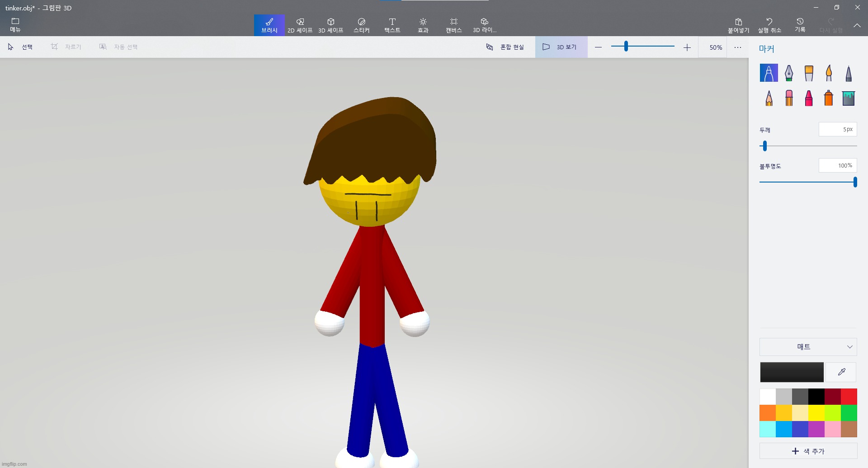This screenshot has height=468, width=868.
Task: Open the 3D 라이브러리 tab
Action: [485, 25]
